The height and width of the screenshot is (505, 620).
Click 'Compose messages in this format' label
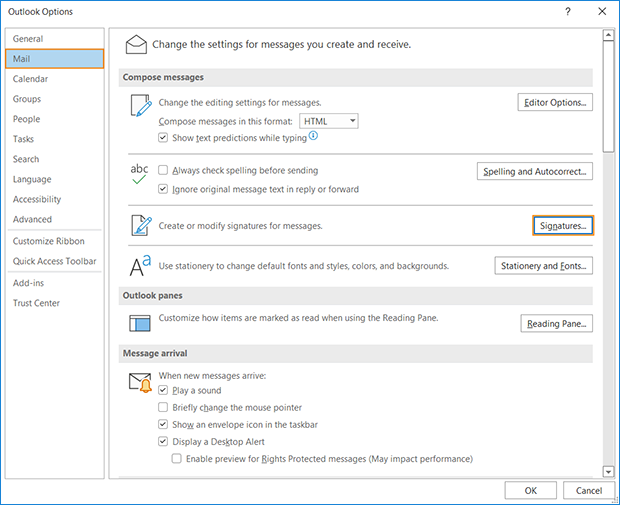click(x=225, y=121)
